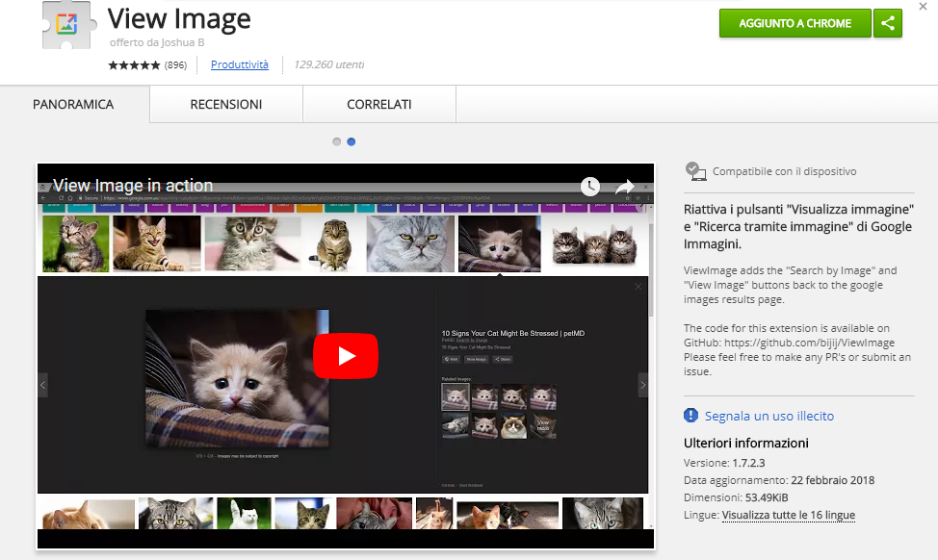The image size is (938, 560).
Task: Open the Panoramica tab
Action: tap(73, 105)
